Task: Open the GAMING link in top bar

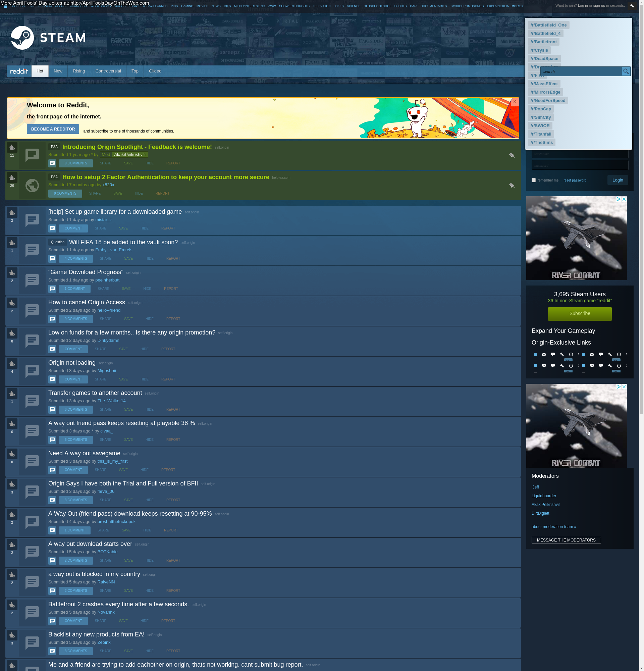Action: (187, 6)
